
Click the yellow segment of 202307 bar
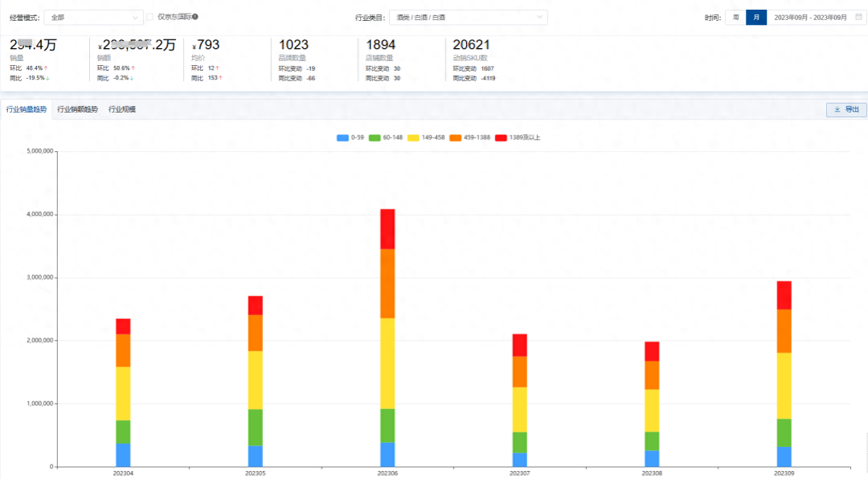coord(520,410)
